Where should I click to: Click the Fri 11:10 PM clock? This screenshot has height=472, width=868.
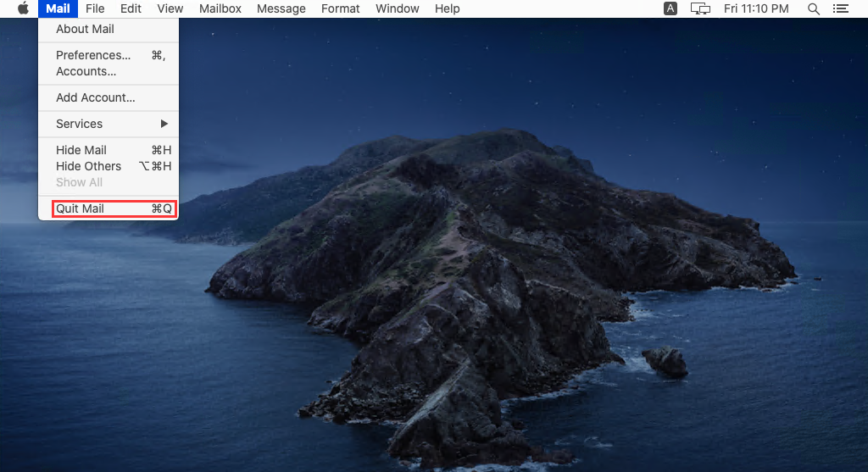coord(756,8)
